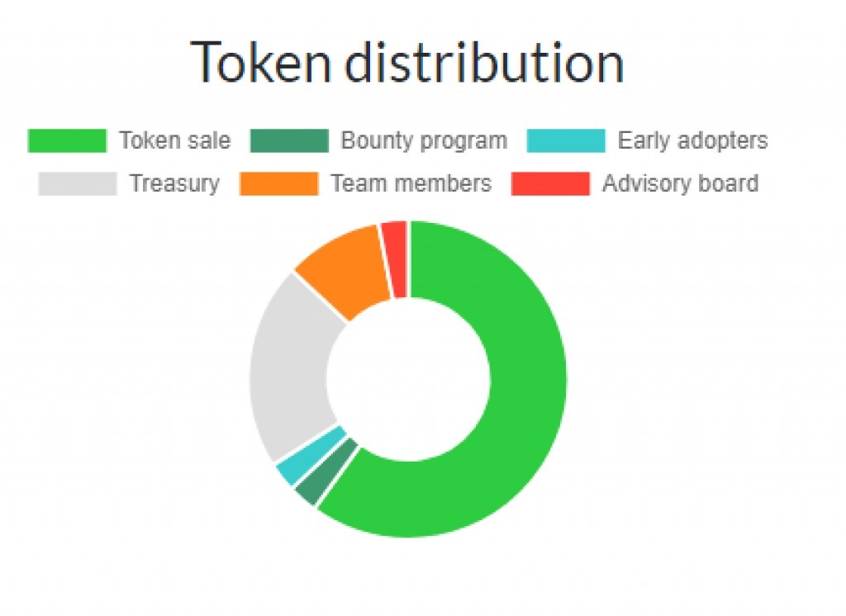Click the Token distribution chart title
This screenshot has height=616, width=846.
[x=407, y=63]
